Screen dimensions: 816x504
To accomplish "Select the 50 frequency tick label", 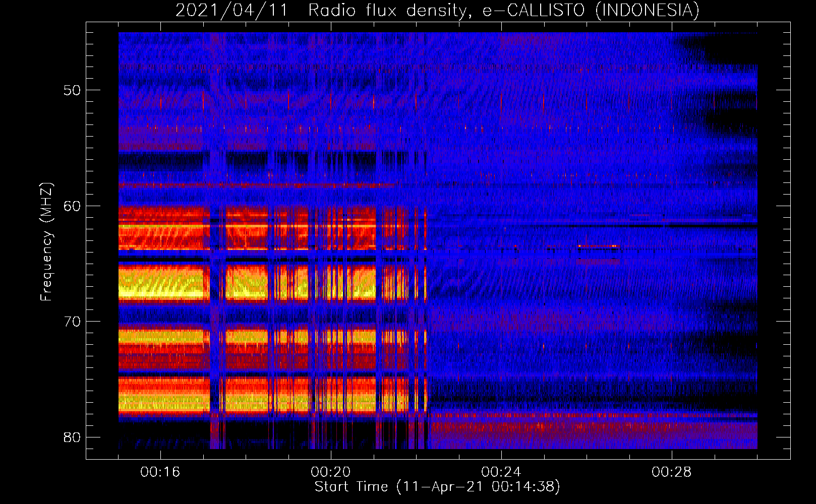I will click(72, 90).
